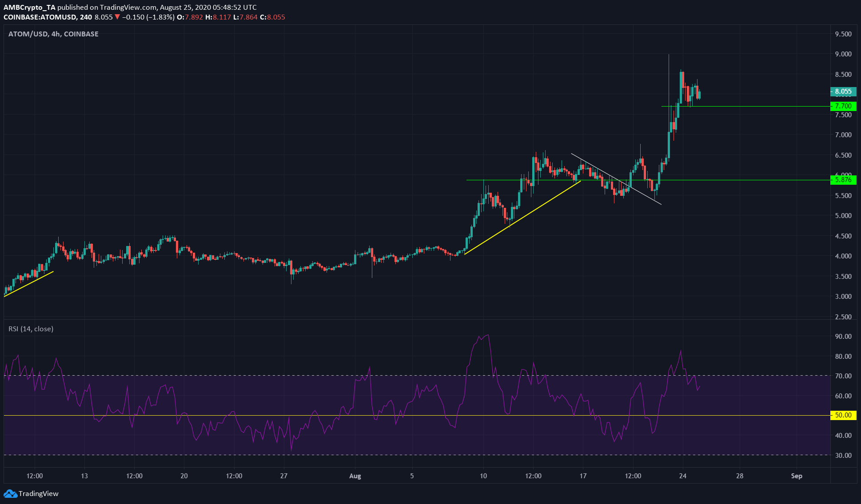Screen dimensions: 861x504
Task: Click the 17 date label on time axis
Action: click(x=583, y=476)
